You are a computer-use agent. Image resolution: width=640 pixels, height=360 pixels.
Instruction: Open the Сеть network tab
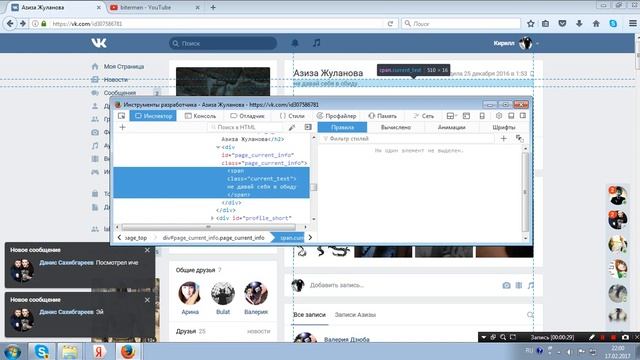424,116
